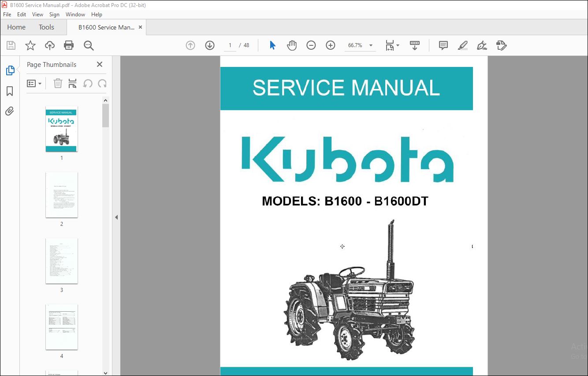The width and height of the screenshot is (588, 376).
Task: Click the Redact edit tool icon
Action: pyautogui.click(x=501, y=45)
